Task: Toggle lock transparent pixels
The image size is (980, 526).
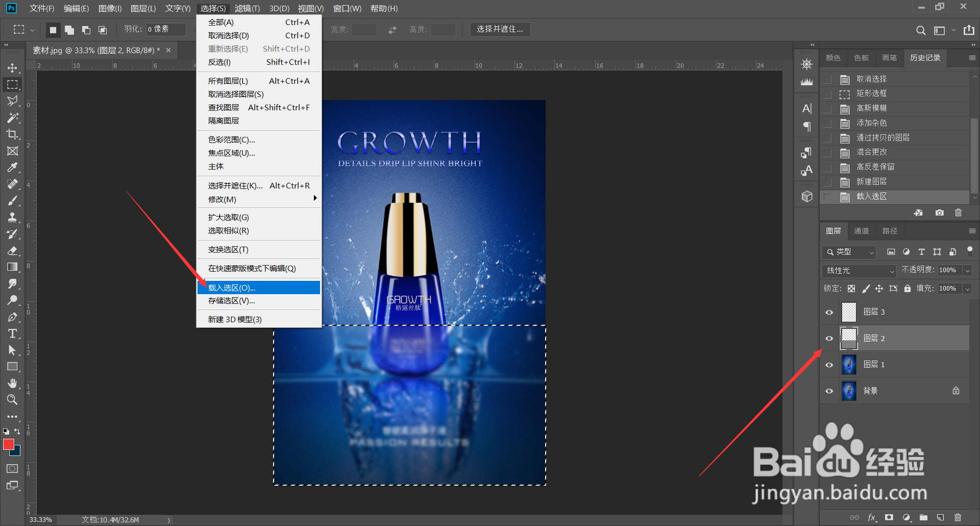Action: [x=851, y=289]
